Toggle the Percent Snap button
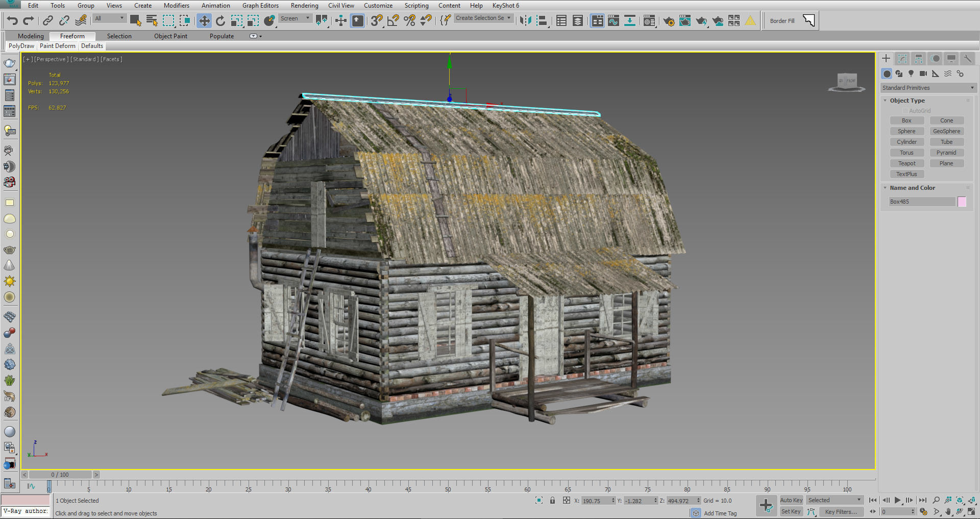The image size is (980, 519). point(409,20)
